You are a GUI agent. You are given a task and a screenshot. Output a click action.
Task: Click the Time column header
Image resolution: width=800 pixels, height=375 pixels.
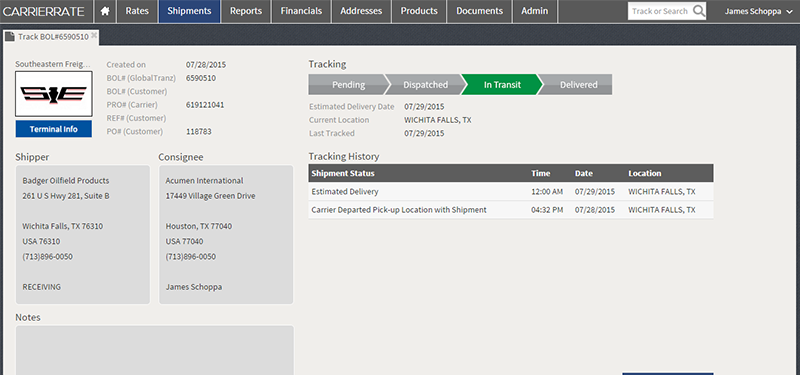tap(540, 173)
